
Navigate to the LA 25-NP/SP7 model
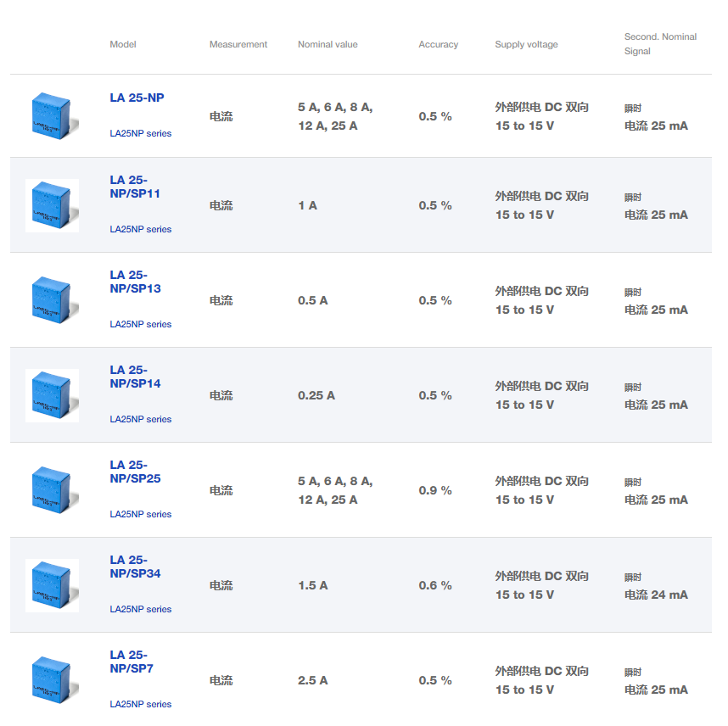[132, 662]
